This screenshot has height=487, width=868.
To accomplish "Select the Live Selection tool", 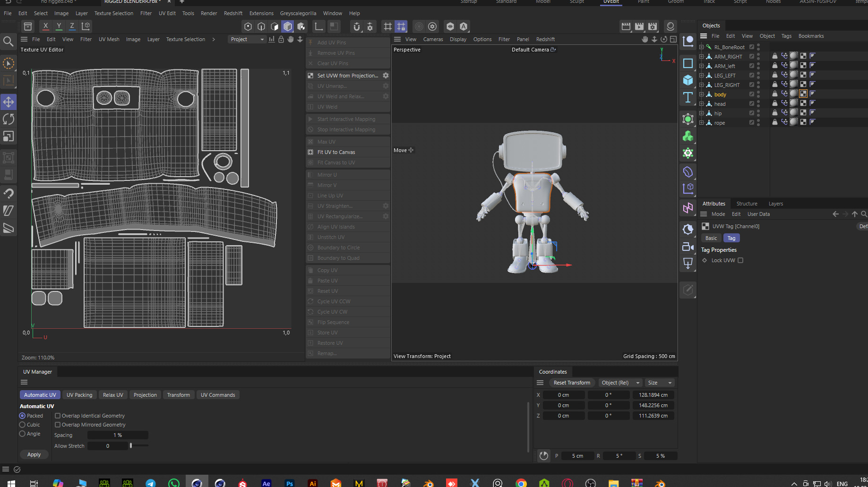I will point(9,63).
